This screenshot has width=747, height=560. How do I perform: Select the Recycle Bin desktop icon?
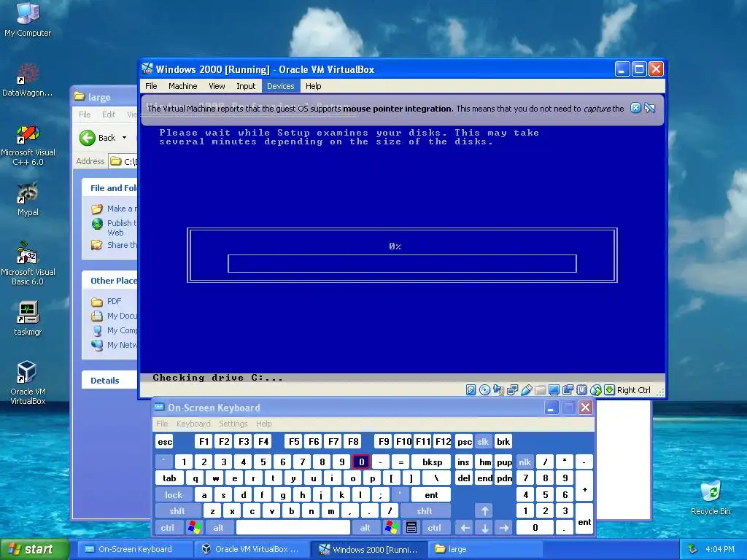coord(711,497)
